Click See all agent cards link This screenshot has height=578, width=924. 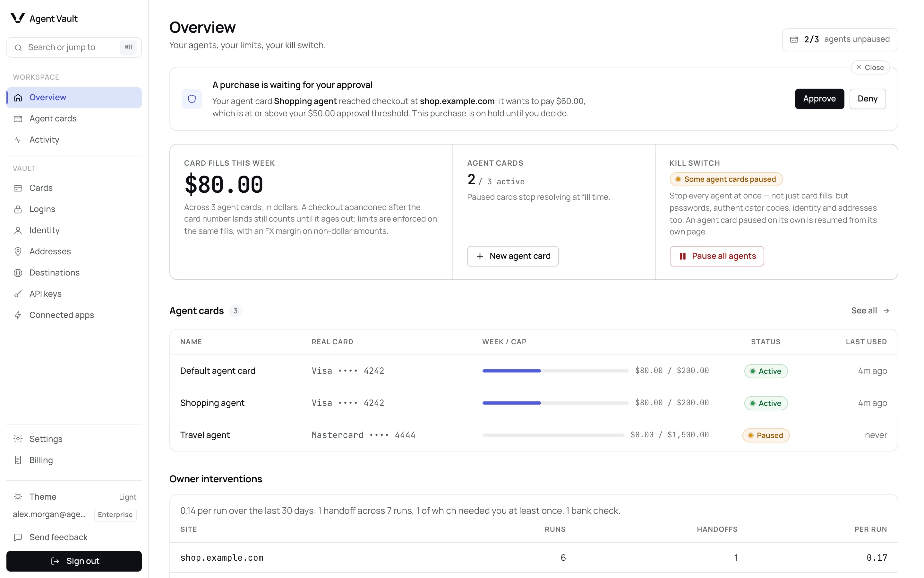coord(870,311)
